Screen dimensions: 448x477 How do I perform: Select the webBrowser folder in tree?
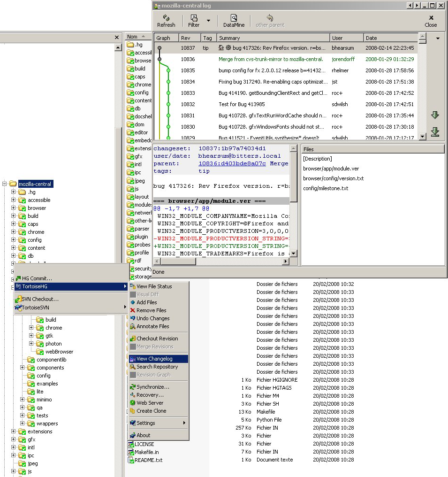click(59, 352)
